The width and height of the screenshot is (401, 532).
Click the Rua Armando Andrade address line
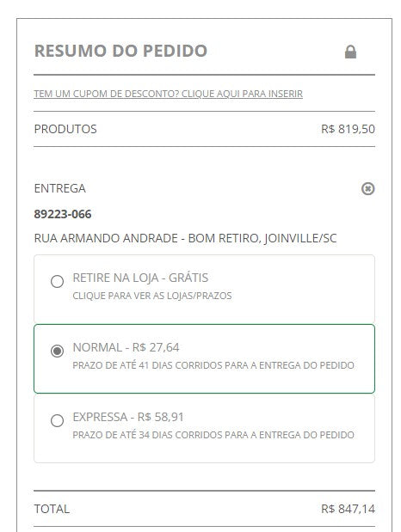(185, 238)
